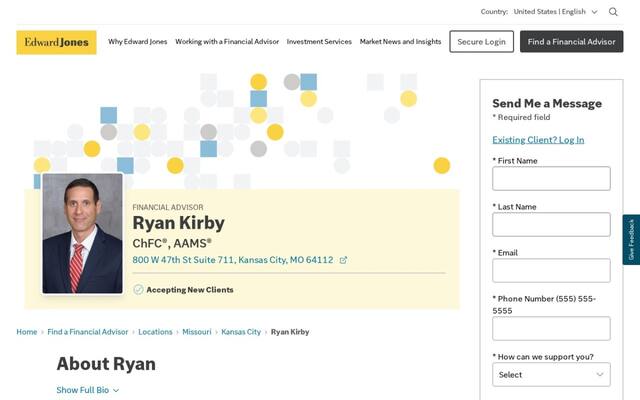Viewport: 640px width, 400px height.
Task: Focus the Email field
Action: 551,271
